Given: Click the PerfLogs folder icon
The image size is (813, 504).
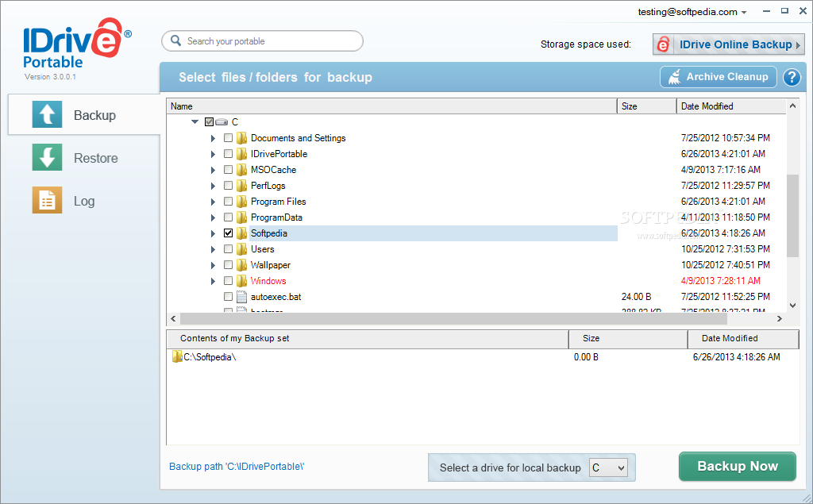Looking at the screenshot, I should [x=241, y=186].
